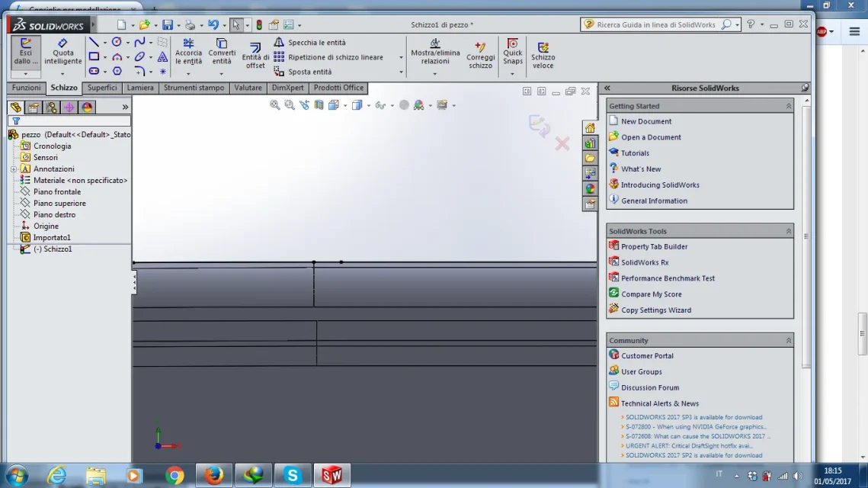
Task: Click the New Document link
Action: point(645,121)
